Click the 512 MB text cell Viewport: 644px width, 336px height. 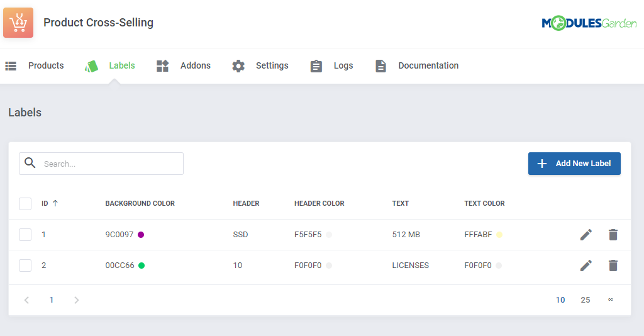pyautogui.click(x=406, y=235)
